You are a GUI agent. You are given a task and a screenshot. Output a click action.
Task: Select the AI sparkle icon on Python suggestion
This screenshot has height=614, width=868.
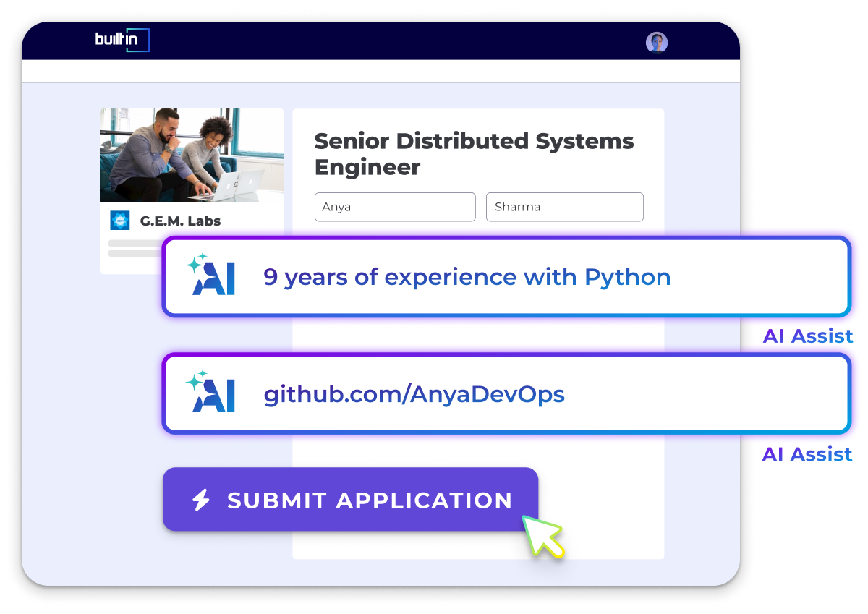[x=210, y=276]
